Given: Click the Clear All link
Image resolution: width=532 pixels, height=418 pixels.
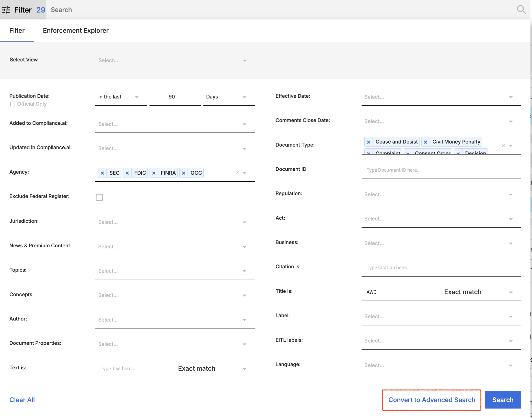Looking at the screenshot, I should 22,400.
